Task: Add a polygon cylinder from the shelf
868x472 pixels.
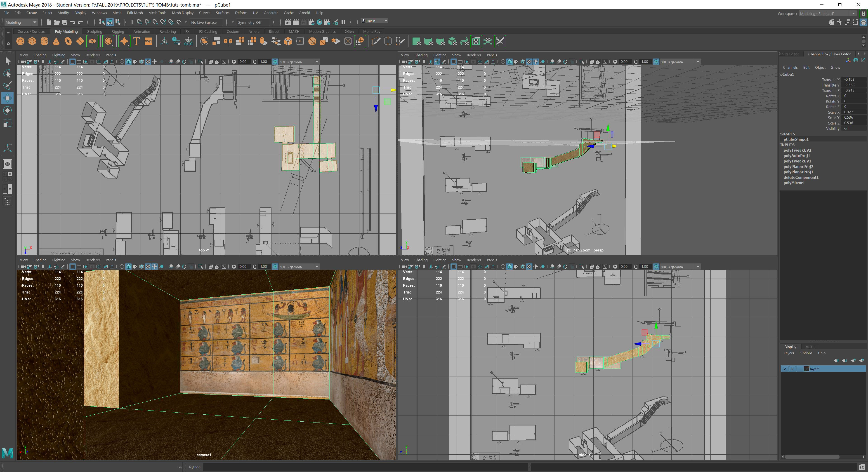Action: [x=44, y=41]
